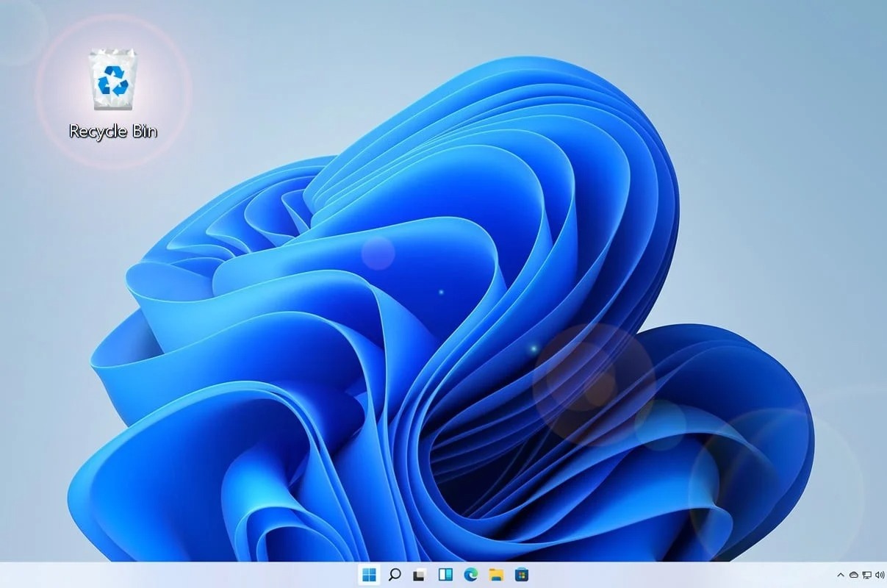Click empty taskbar space left of Start
The height and width of the screenshot is (588, 887).
pos(184,575)
